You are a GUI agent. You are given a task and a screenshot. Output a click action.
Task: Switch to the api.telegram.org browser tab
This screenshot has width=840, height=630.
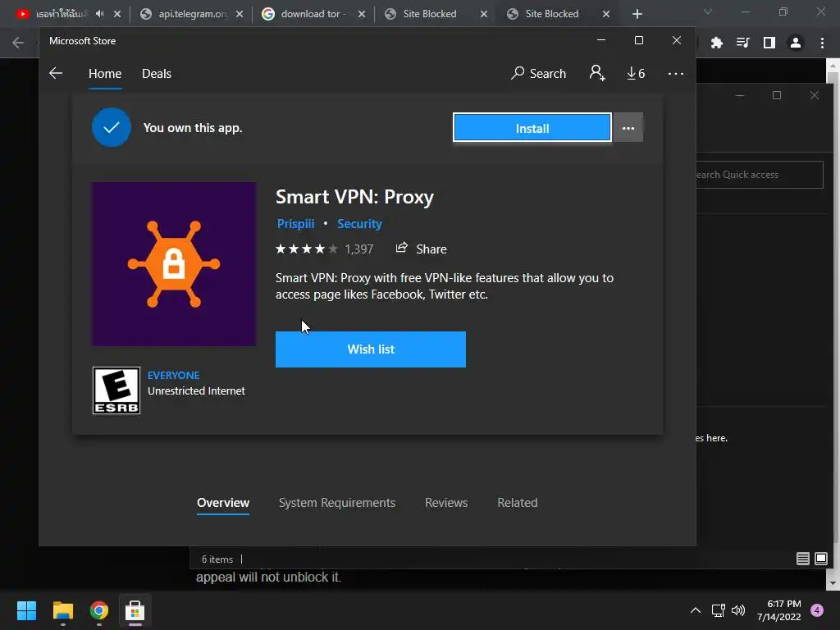click(190, 14)
